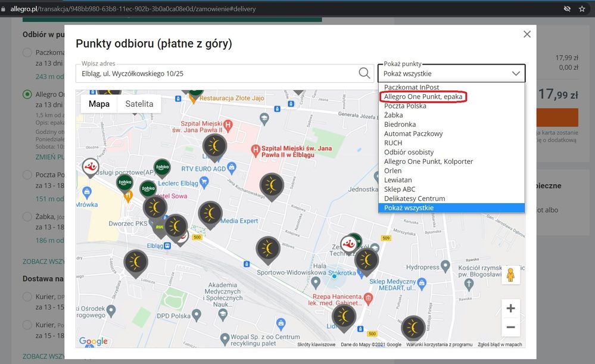The image size is (595, 364).
Task: Choose Automat Paczkowy option
Action: coord(451,133)
